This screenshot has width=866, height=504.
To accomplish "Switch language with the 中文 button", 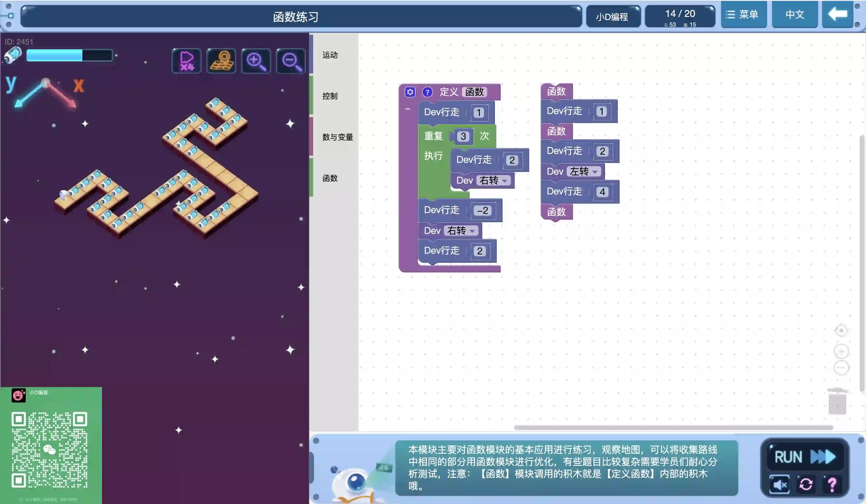I will (794, 14).
